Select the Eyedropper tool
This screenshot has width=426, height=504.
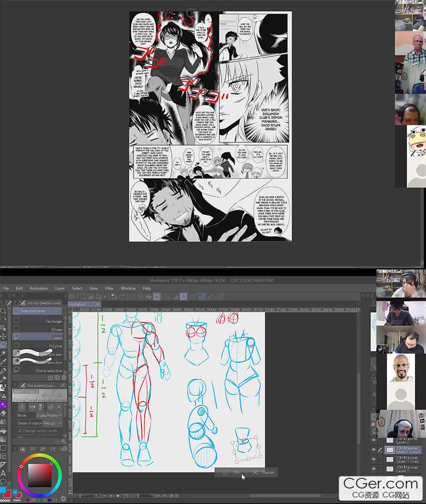3,361
